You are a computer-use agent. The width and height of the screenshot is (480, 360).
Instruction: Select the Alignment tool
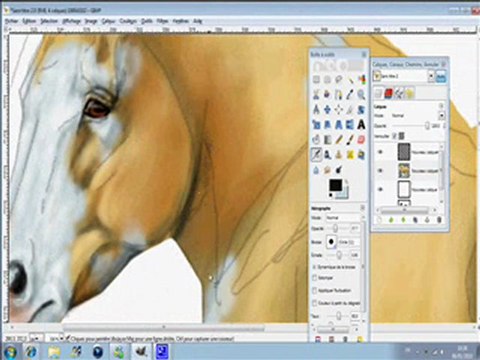(x=338, y=109)
